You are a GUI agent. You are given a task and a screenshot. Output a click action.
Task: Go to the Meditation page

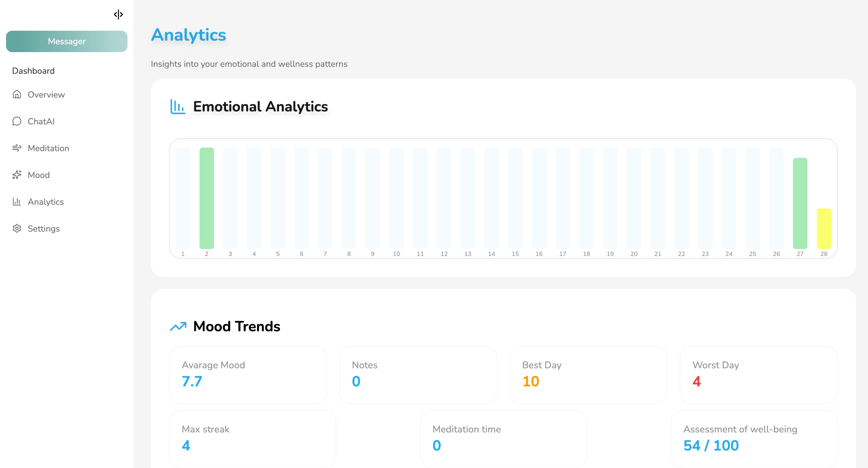[48, 148]
